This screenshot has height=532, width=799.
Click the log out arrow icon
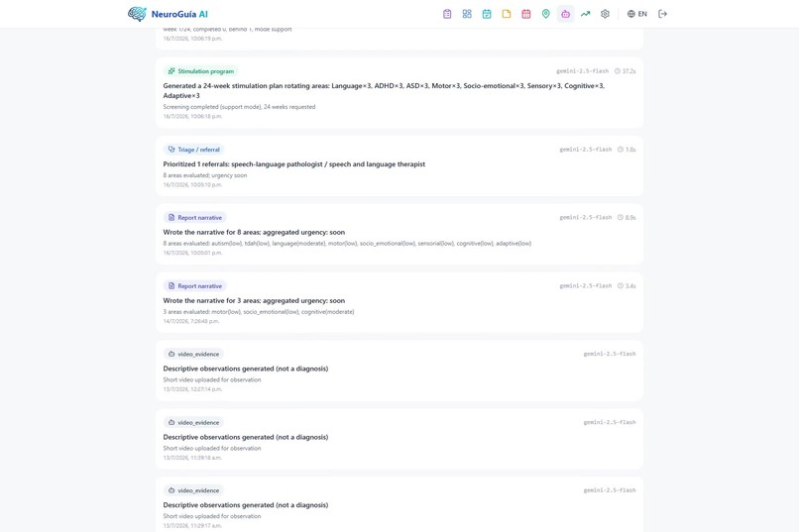(x=662, y=14)
